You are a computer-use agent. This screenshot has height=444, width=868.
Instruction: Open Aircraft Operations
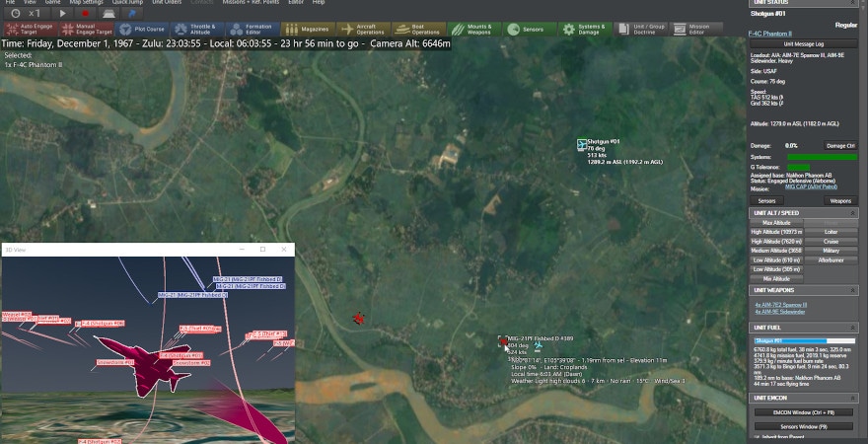tap(363, 29)
